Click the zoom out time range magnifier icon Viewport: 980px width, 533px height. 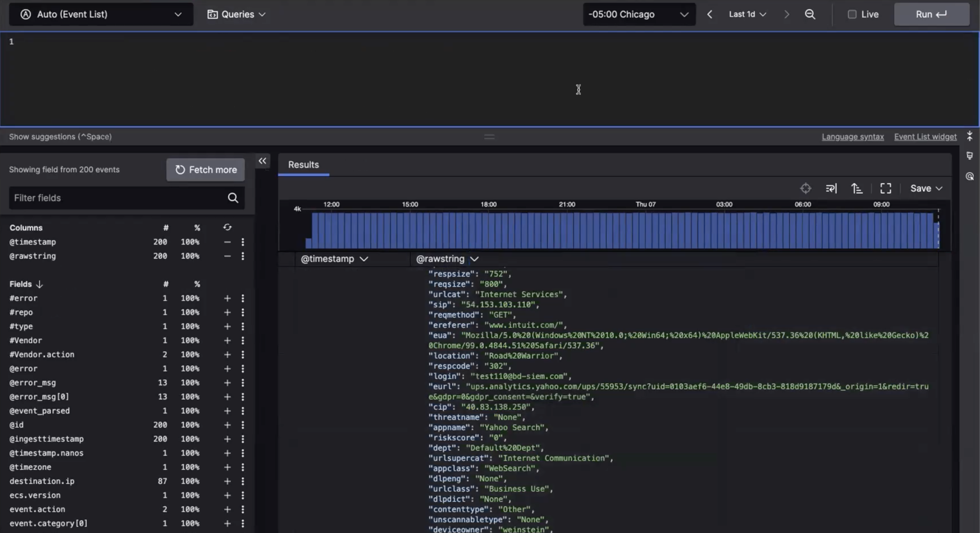tap(810, 15)
